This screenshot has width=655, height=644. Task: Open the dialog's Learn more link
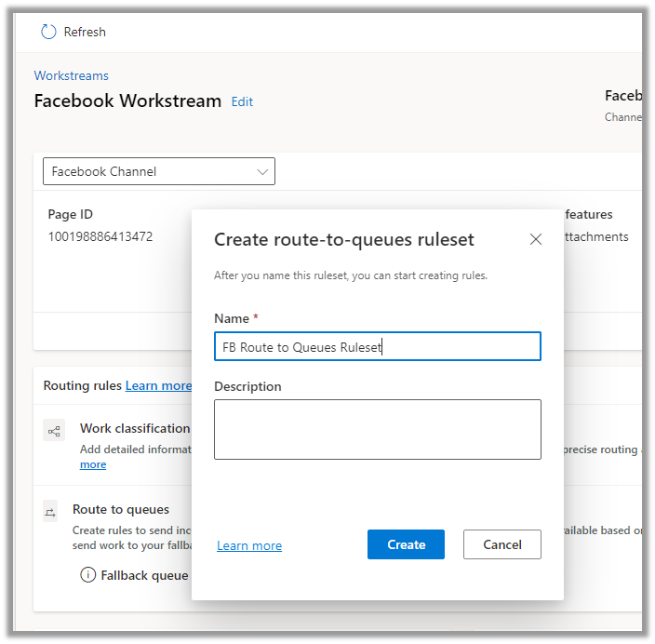coord(249,545)
